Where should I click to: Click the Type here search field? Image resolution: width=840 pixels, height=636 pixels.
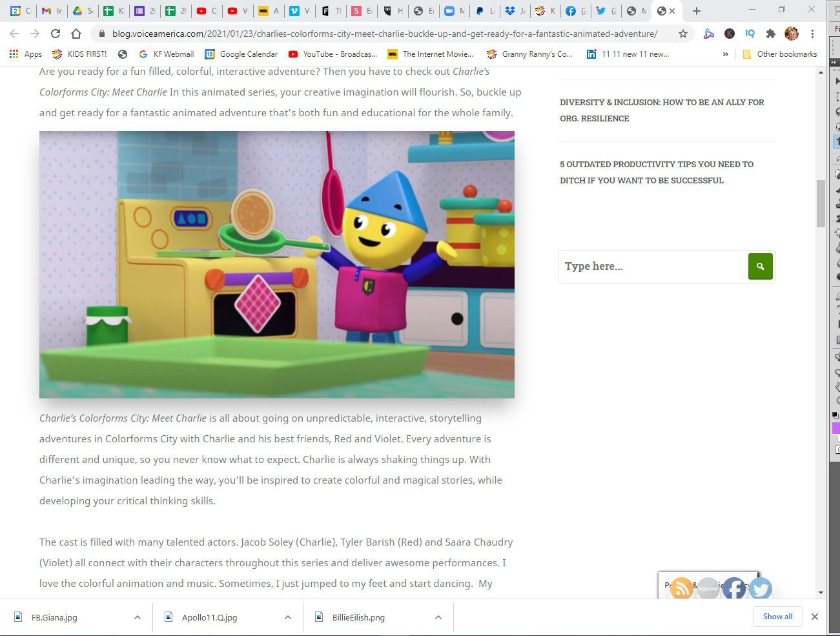(x=653, y=266)
